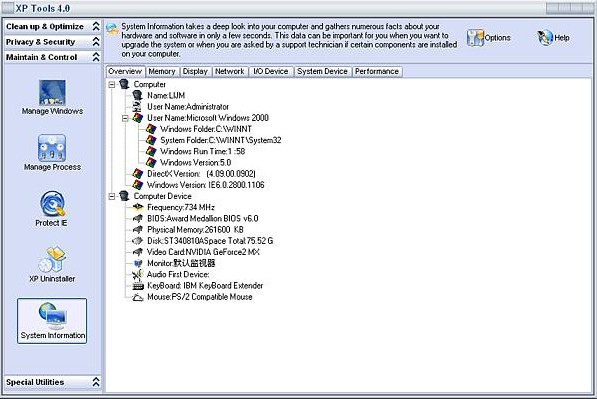Click the Maintain & Control section label

tap(42, 57)
